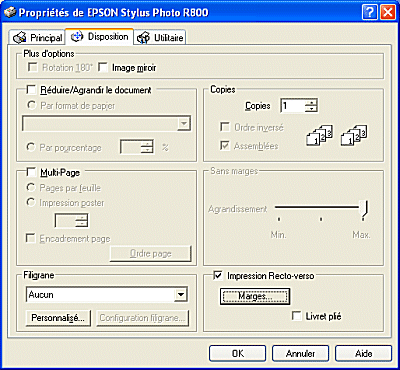Check Réduire/Agrandir le document
This screenshot has width=400, height=370.
pos(32,90)
